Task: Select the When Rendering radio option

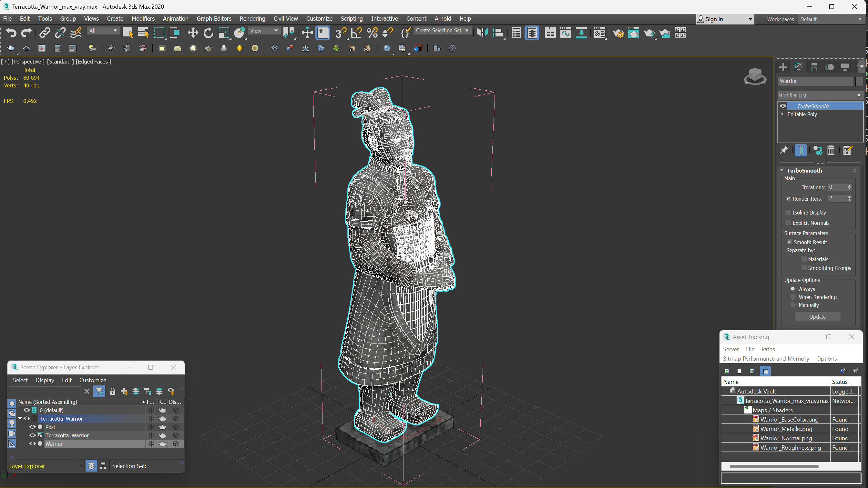Action: pyautogui.click(x=792, y=297)
